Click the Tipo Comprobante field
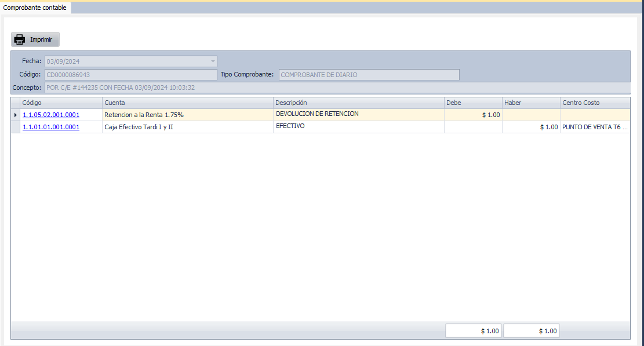The image size is (644, 346). [369, 75]
